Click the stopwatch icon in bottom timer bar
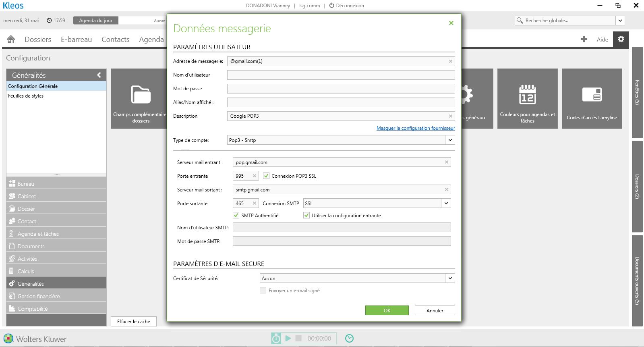The width and height of the screenshot is (644, 347). 276,338
